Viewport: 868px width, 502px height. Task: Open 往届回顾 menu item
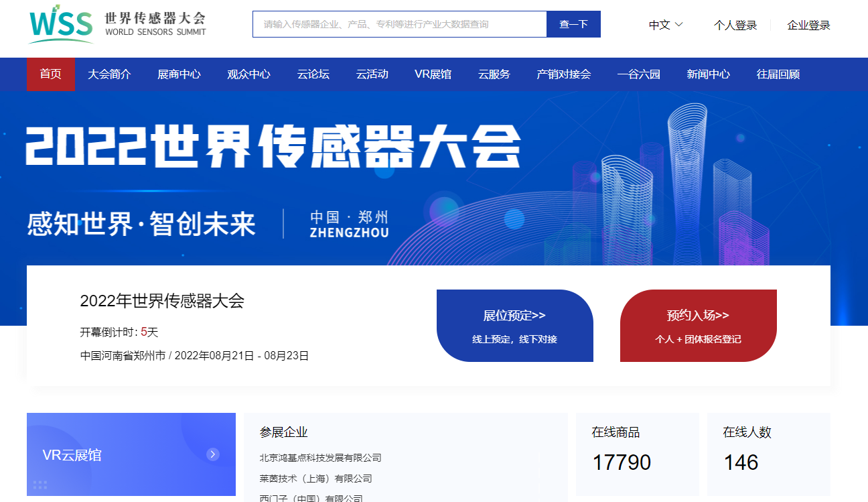click(x=778, y=74)
